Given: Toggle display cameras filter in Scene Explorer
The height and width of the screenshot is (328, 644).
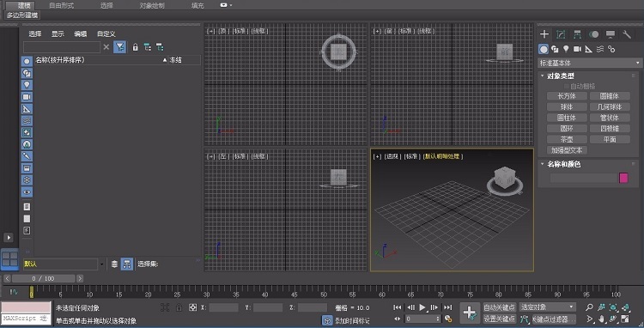Looking at the screenshot, I should click(27, 97).
